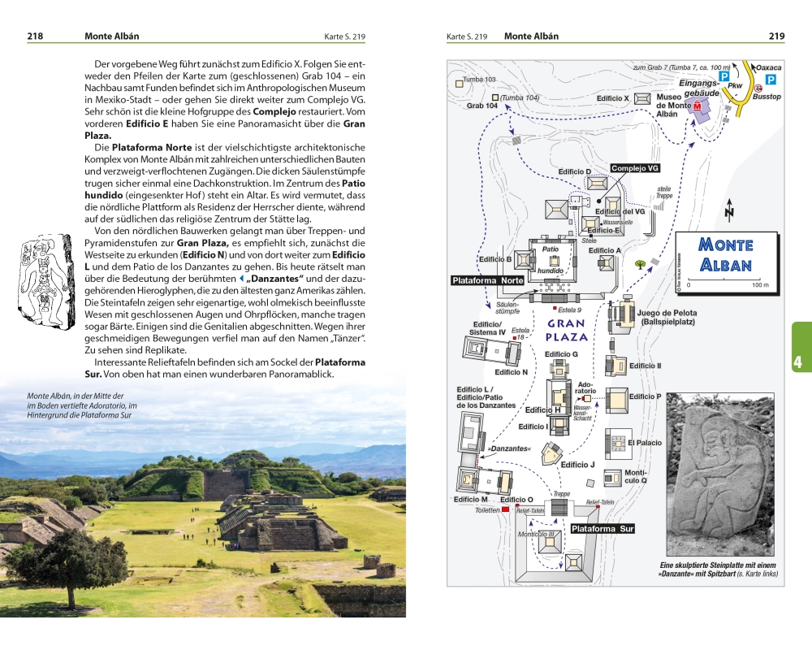Click the north compass arrow
812x650 pixels.
tap(728, 210)
